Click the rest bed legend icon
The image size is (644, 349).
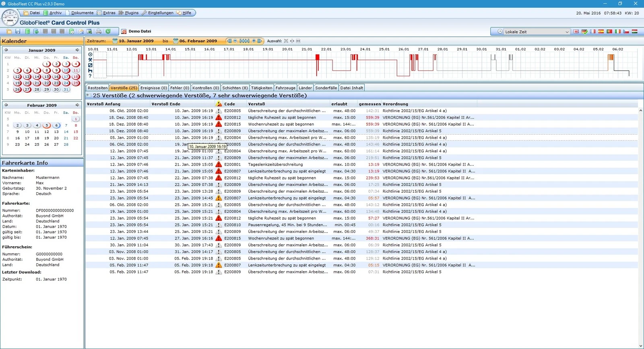pos(90,71)
